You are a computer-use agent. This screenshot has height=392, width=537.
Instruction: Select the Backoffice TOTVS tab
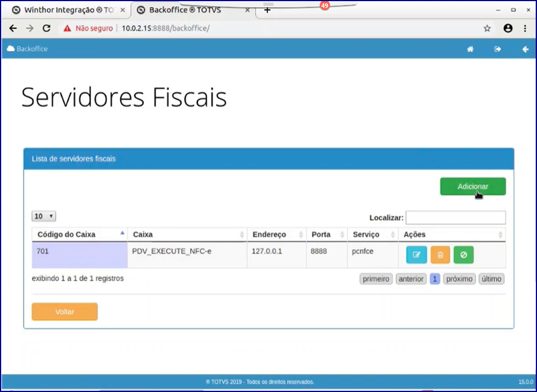tap(193, 10)
